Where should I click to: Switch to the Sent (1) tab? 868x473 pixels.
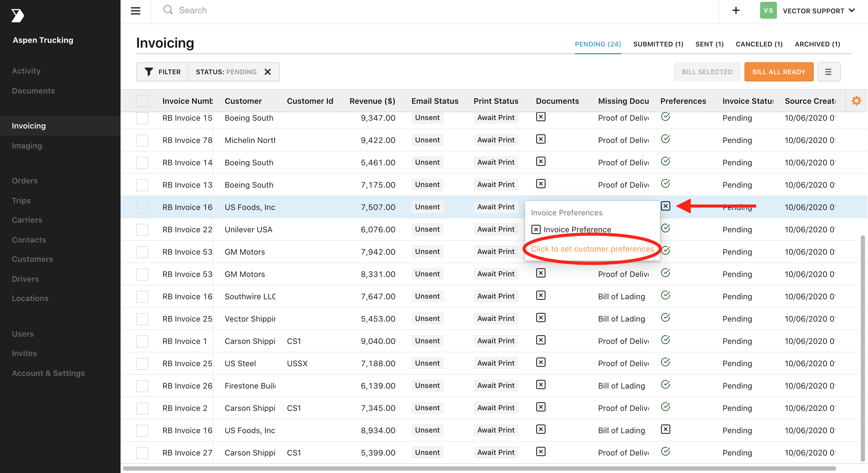coord(709,44)
